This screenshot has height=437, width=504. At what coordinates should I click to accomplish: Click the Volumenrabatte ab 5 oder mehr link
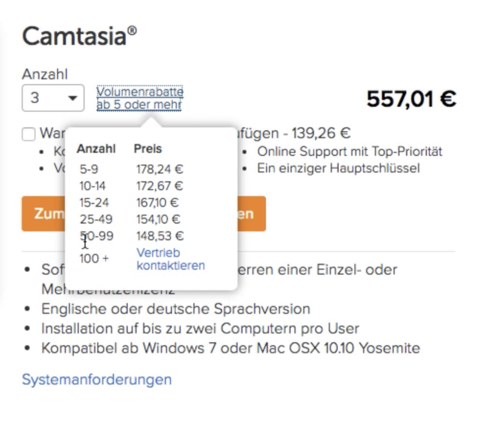[139, 99]
